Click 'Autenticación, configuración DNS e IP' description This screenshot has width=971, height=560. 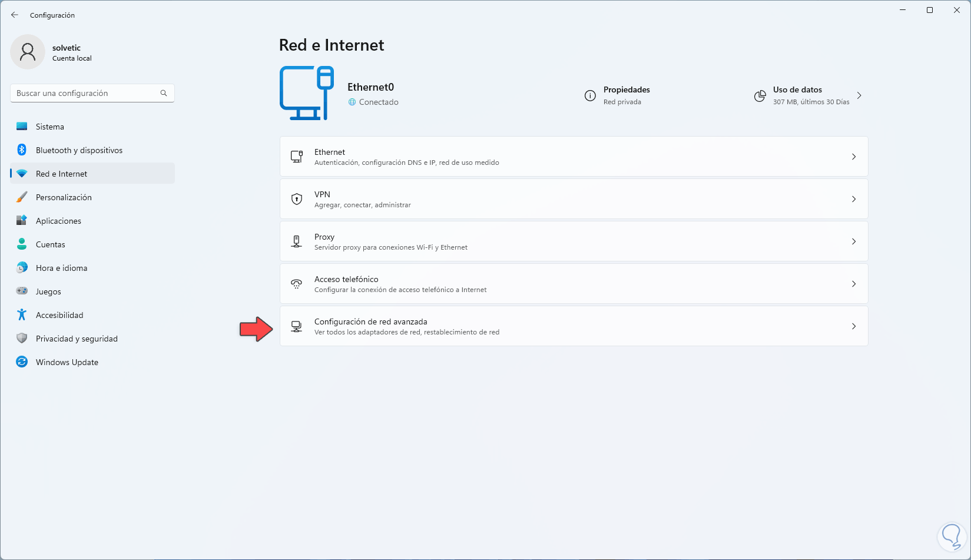[407, 163]
